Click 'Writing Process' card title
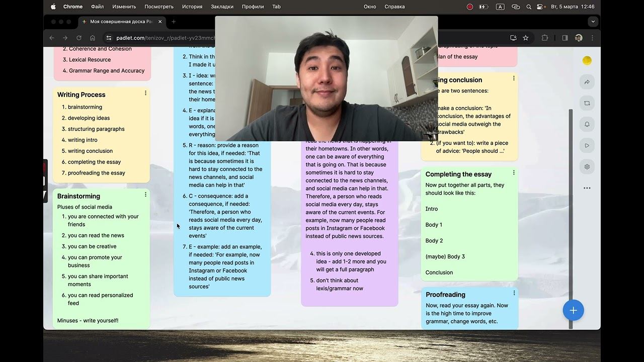 tap(81, 95)
